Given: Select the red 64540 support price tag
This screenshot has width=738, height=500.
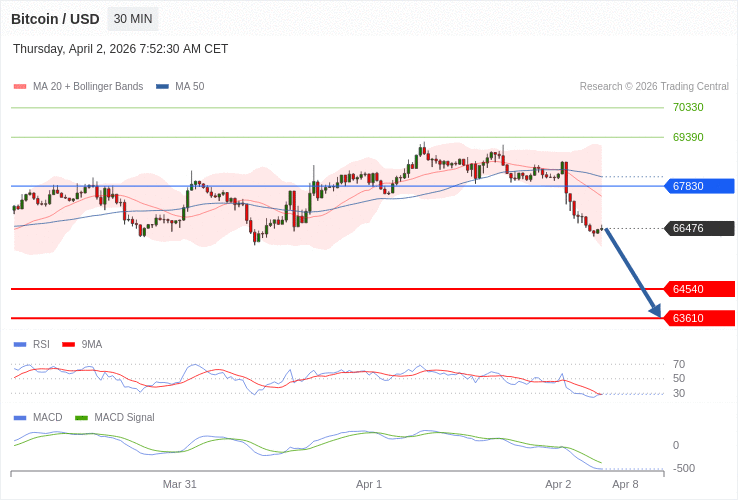Looking at the screenshot, I should pos(700,289).
